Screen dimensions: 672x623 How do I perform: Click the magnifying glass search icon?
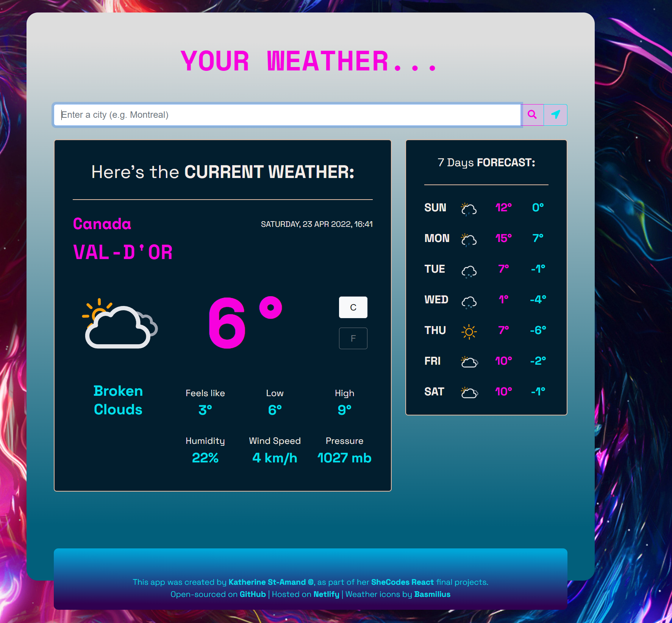pos(532,115)
